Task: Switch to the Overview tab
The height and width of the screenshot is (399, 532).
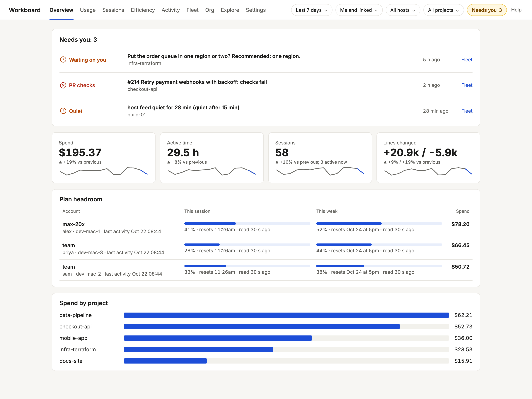Action: [61, 10]
